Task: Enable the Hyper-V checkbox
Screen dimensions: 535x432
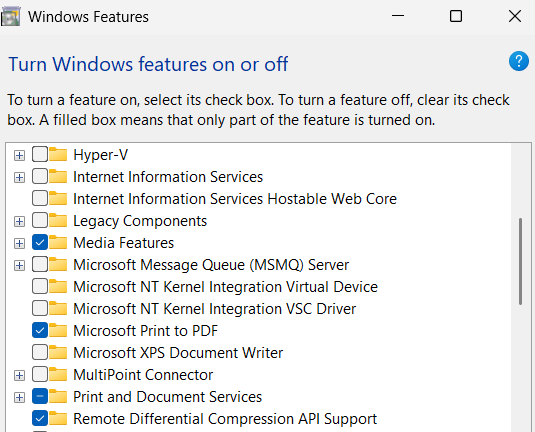Action: pyautogui.click(x=40, y=155)
